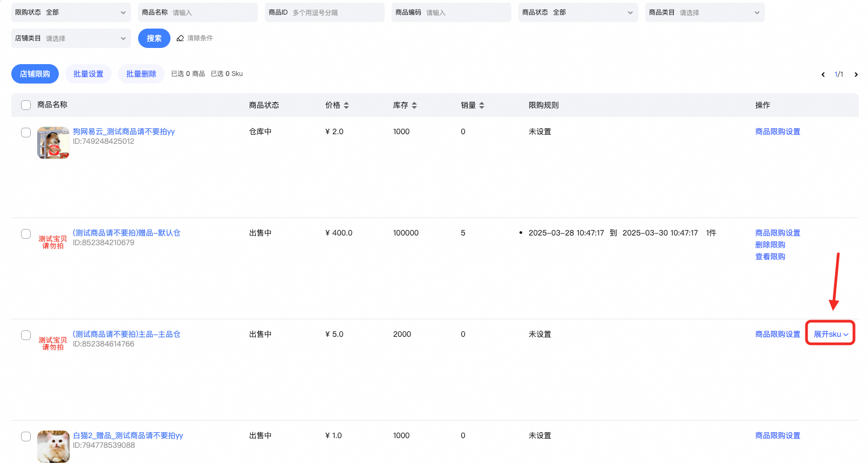The height and width of the screenshot is (464, 868).
Task: Click 商品限购设置 for 主品-主品仓 product
Action: [778, 334]
